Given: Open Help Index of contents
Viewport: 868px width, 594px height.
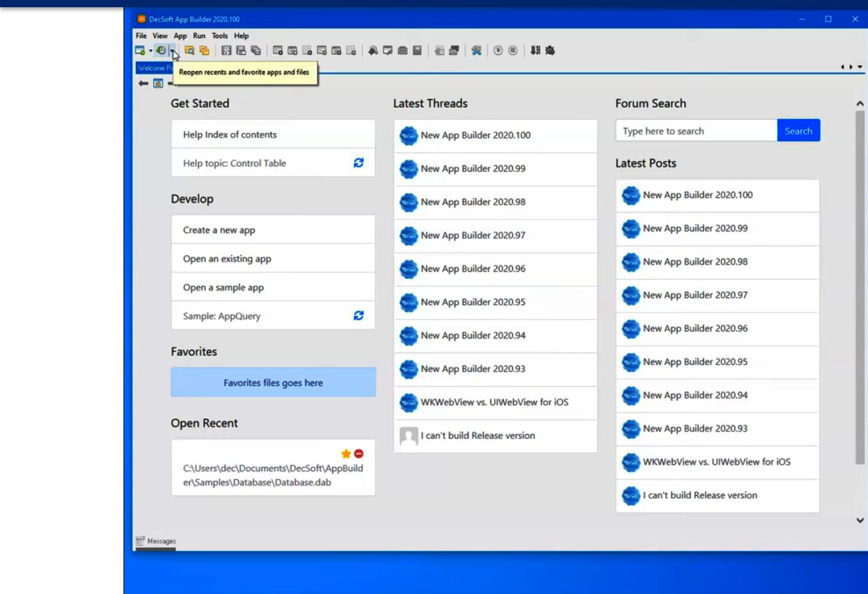Looking at the screenshot, I should point(273,134).
